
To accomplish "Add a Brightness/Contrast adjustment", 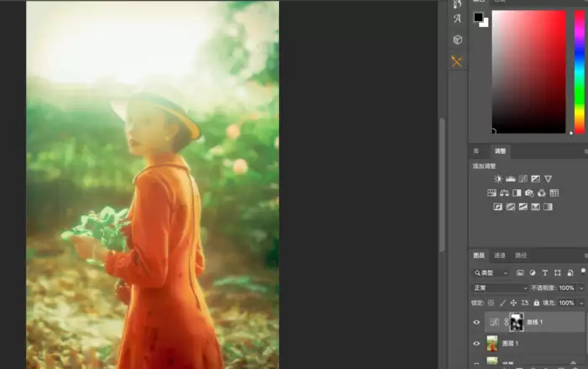I will (498, 179).
